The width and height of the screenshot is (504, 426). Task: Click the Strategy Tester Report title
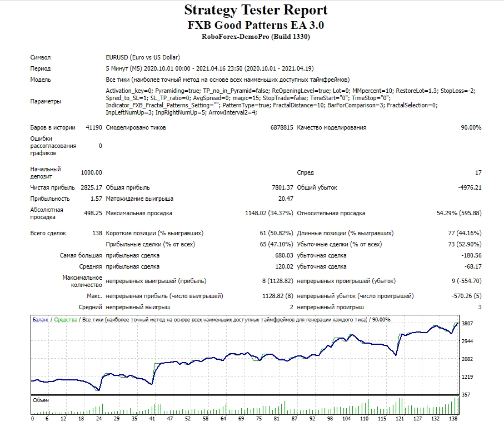(x=256, y=11)
